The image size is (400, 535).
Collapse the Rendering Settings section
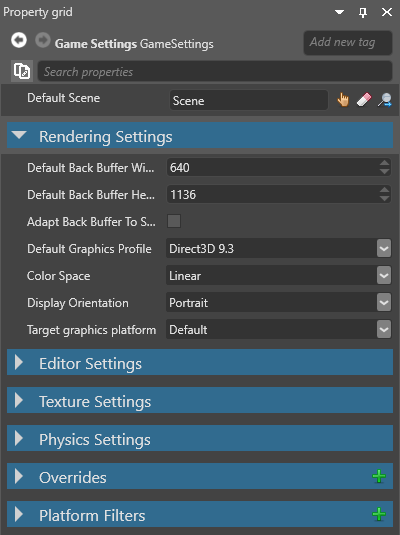[x=19, y=135]
